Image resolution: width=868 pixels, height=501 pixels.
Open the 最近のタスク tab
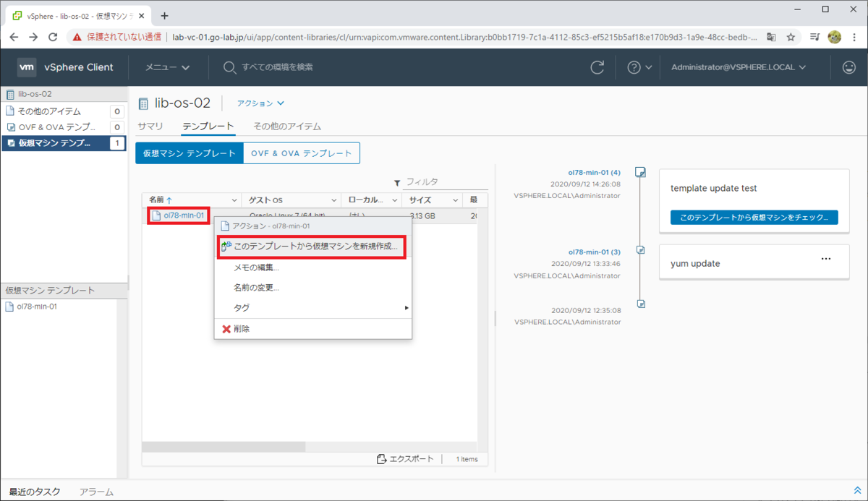click(x=35, y=492)
